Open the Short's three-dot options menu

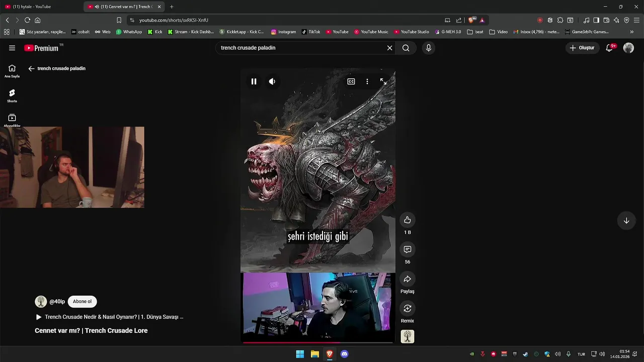click(367, 81)
